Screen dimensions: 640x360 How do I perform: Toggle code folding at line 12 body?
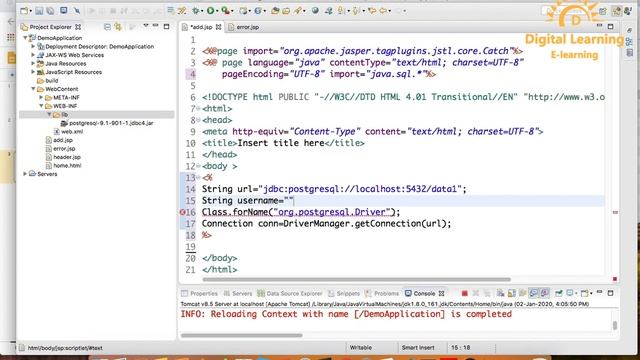198,166
